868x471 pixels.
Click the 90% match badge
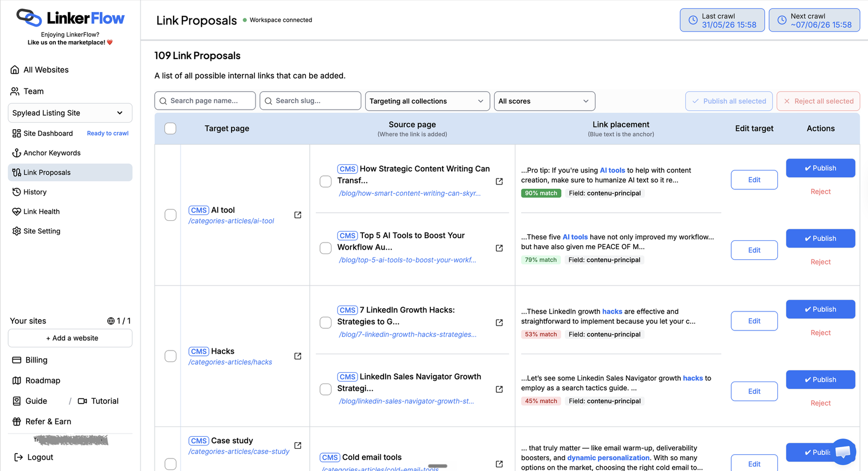click(541, 193)
